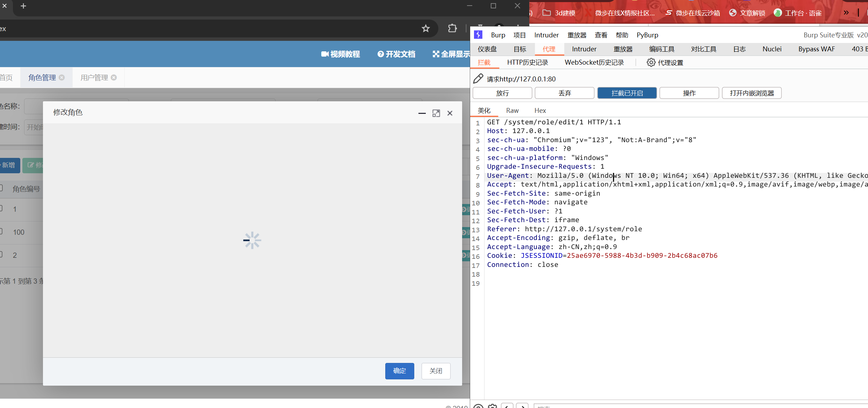
Task: Switch to the Raw view tab
Action: click(512, 110)
